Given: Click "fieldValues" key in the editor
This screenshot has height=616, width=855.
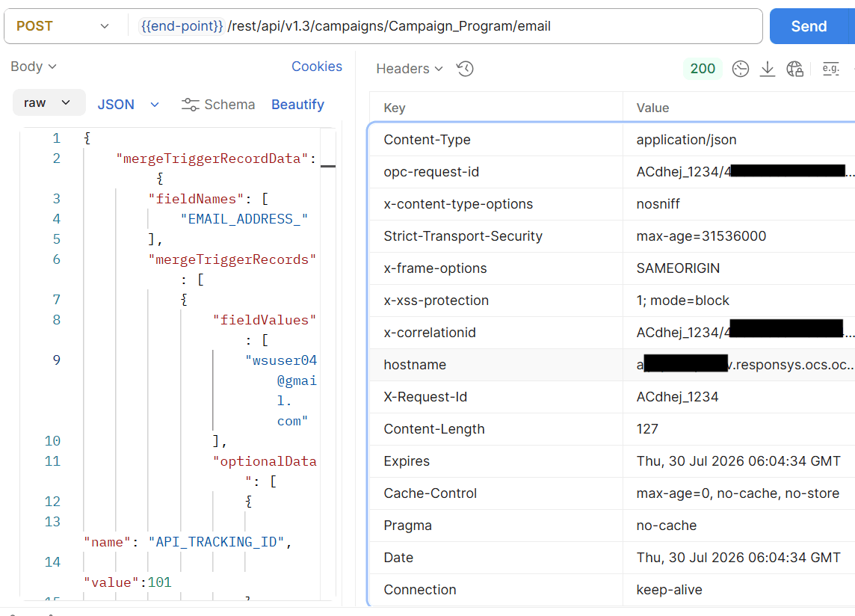Looking at the screenshot, I should click(x=265, y=320).
